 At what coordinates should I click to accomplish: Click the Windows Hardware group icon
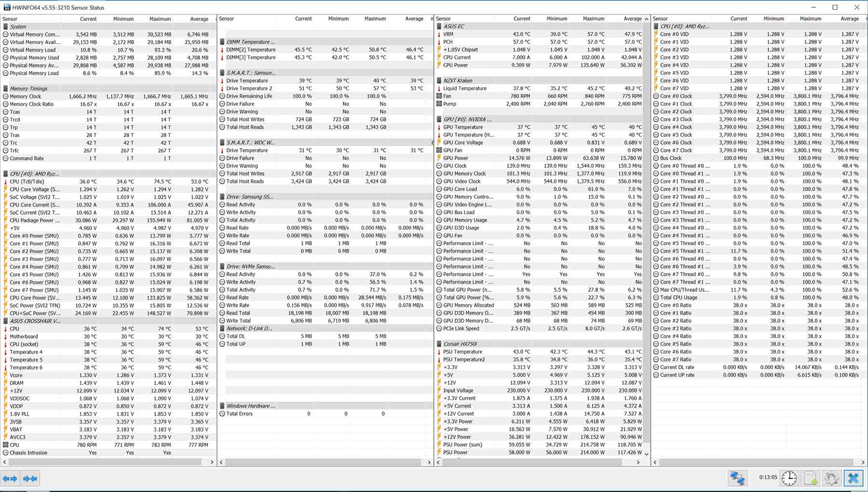tap(222, 406)
